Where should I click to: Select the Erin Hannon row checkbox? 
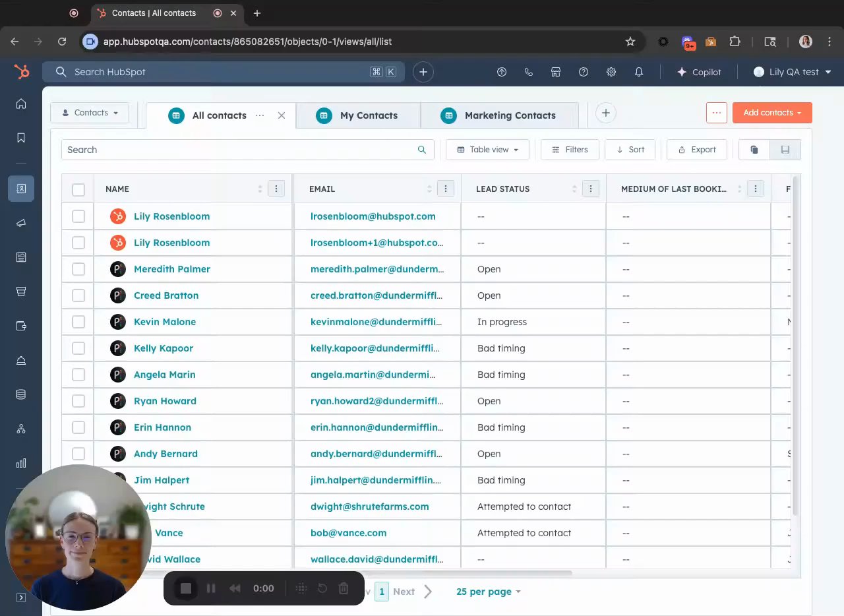[78, 427]
